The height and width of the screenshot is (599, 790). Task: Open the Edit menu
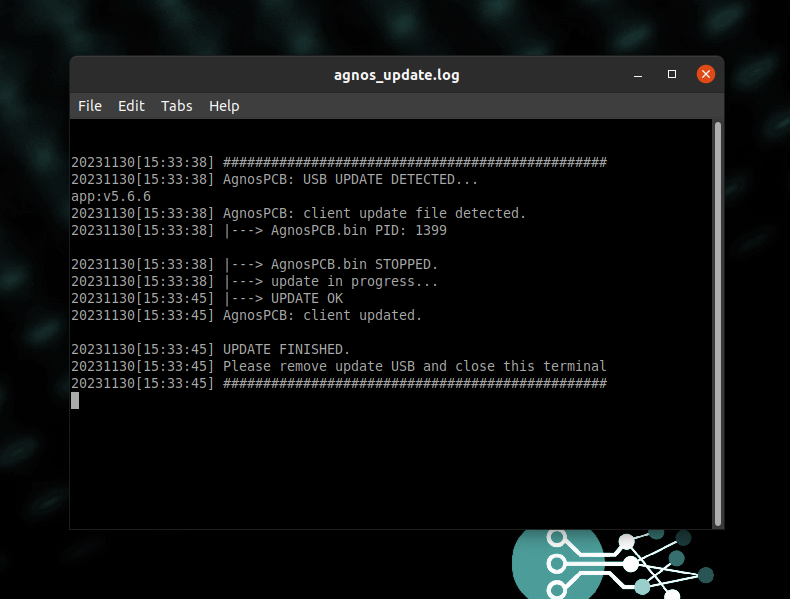coord(131,106)
